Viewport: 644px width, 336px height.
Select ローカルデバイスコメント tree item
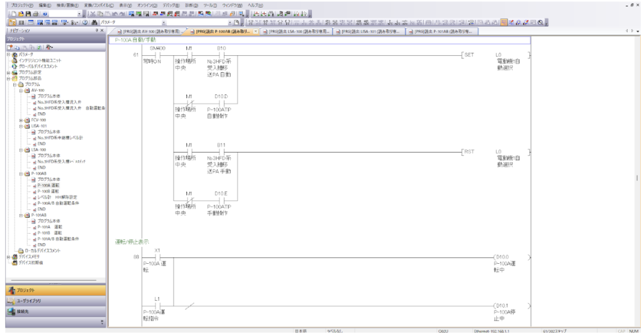tap(42, 251)
